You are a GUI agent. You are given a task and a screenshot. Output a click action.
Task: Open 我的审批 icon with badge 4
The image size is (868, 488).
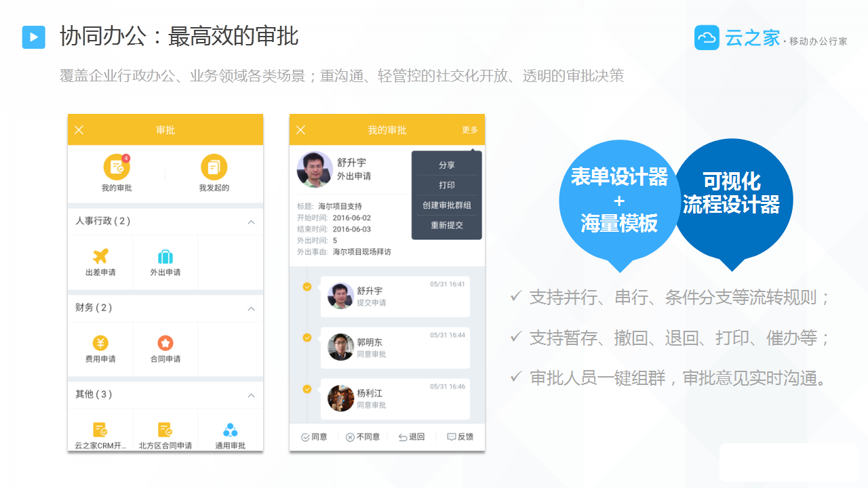tap(117, 167)
